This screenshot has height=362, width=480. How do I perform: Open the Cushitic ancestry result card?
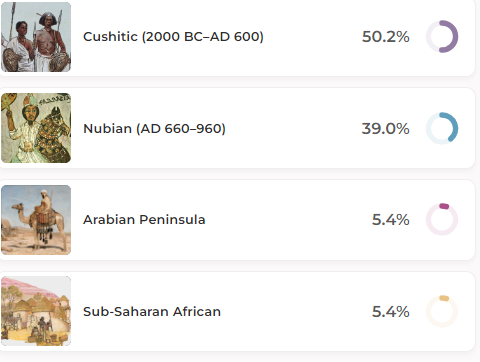point(237,37)
